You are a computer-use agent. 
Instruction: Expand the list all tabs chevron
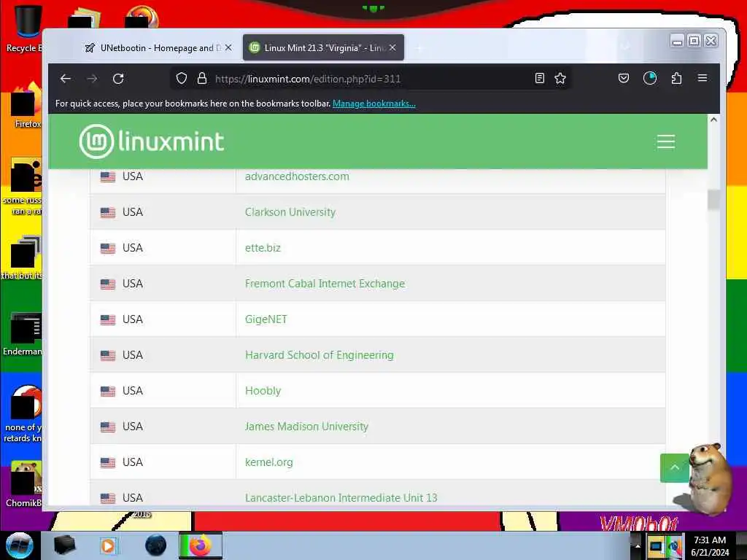(625, 47)
